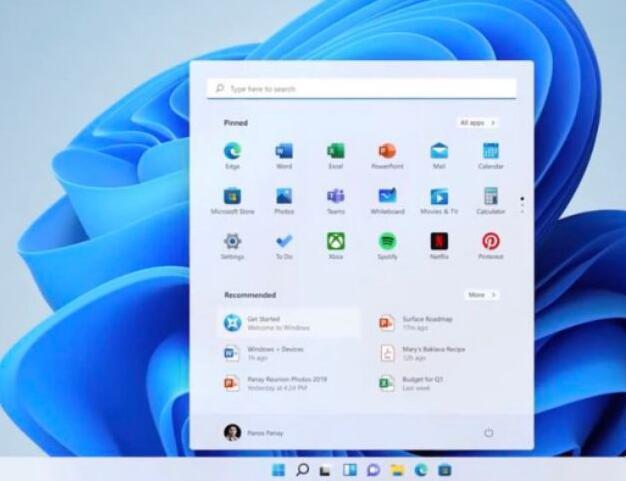This screenshot has width=626, height=481.
Task: Open Widgets from the taskbar
Action: (x=350, y=470)
